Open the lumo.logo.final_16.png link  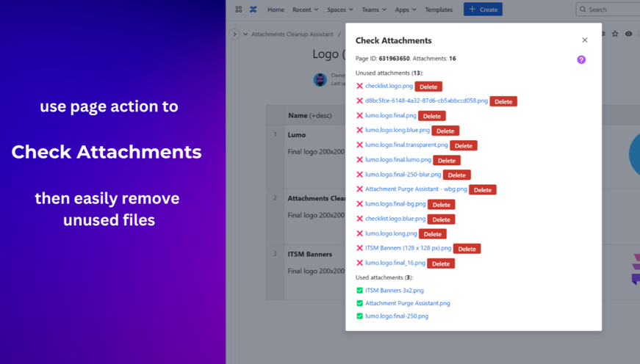point(395,263)
